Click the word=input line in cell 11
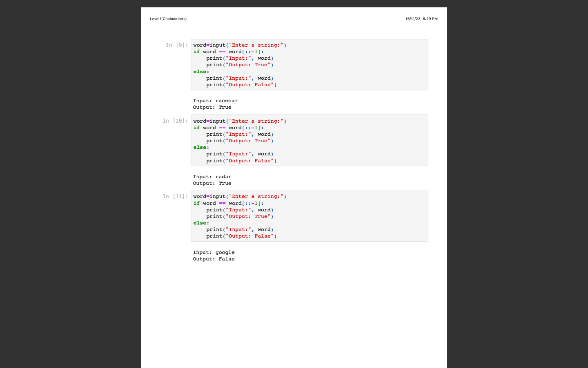This screenshot has width=588, height=368. (x=240, y=196)
